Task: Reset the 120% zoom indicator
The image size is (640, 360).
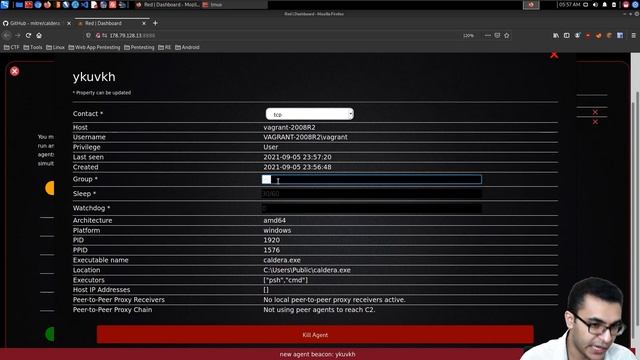Action: 468,36
